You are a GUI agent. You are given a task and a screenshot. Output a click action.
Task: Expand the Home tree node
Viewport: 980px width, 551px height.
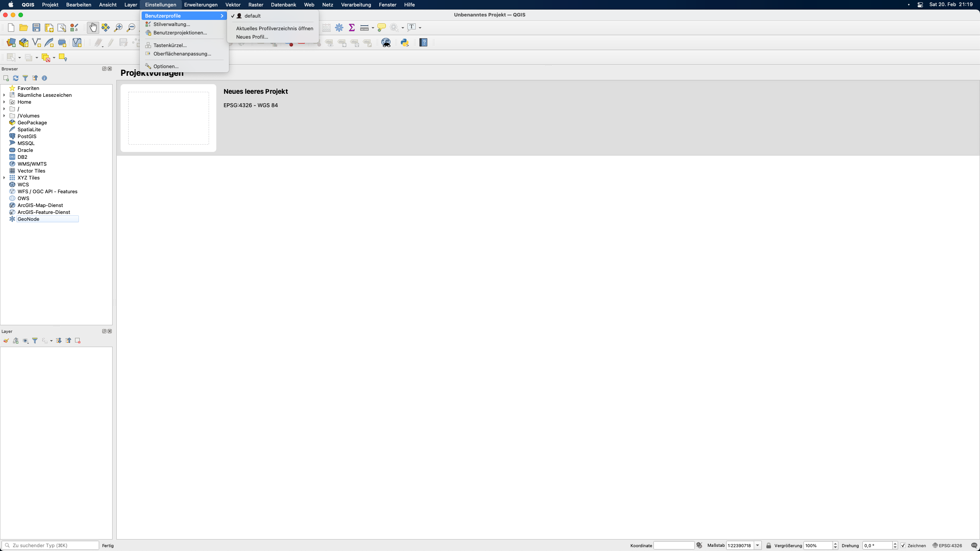[4, 102]
